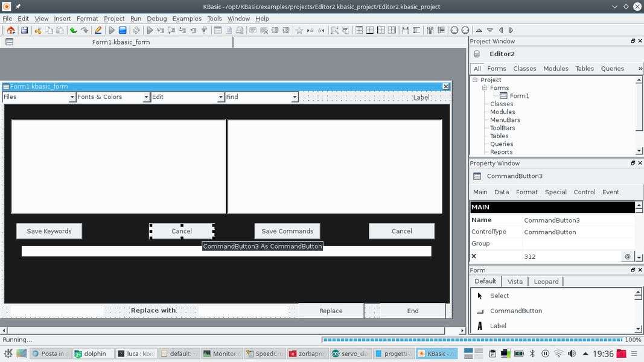This screenshot has width=644, height=362.
Task: Click the Replace button on form
Action: [331, 311]
